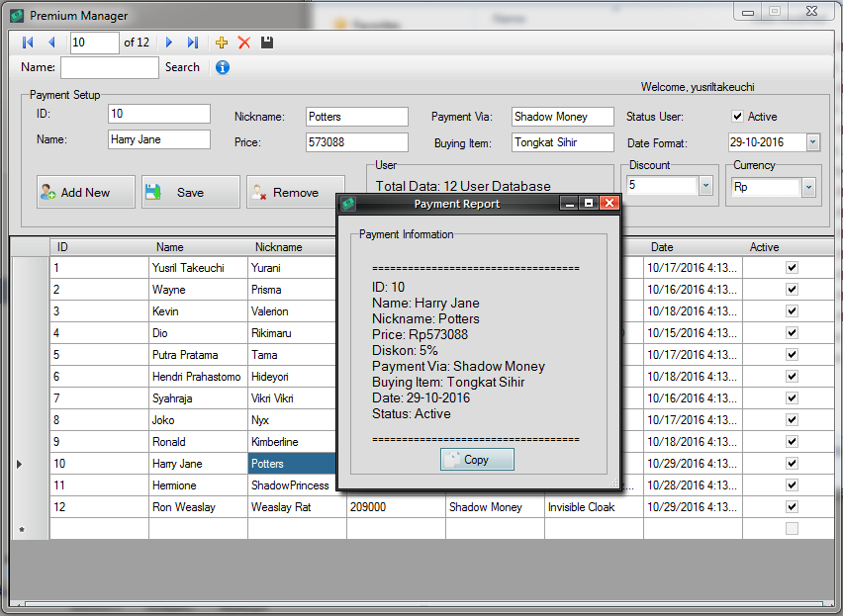Toggle Active checkbox for Wayne row
The width and height of the screenshot is (843, 616).
[x=792, y=290]
